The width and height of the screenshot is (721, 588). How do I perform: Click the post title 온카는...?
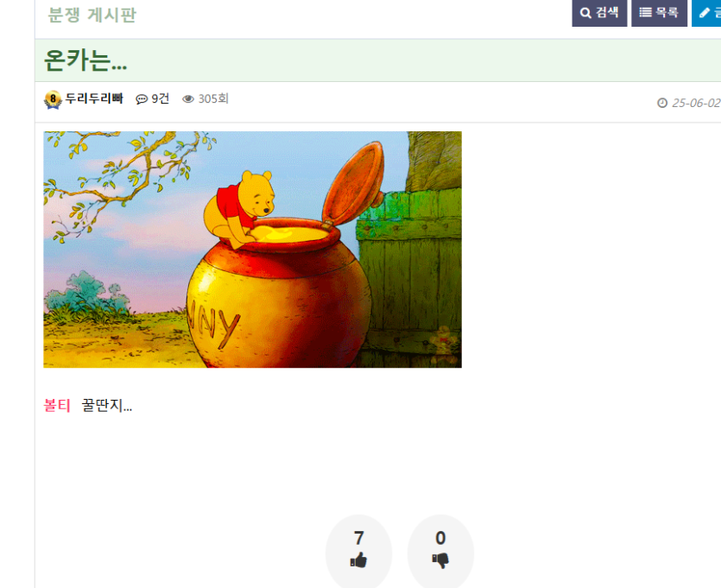click(85, 60)
